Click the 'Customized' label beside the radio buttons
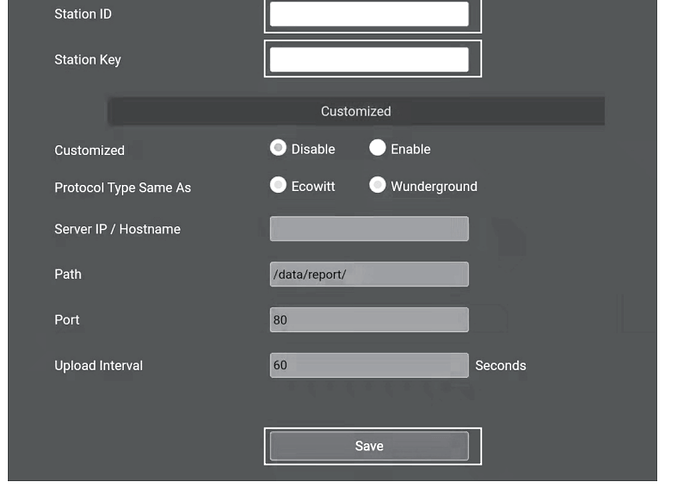This screenshot has height=495, width=690. [x=89, y=150]
